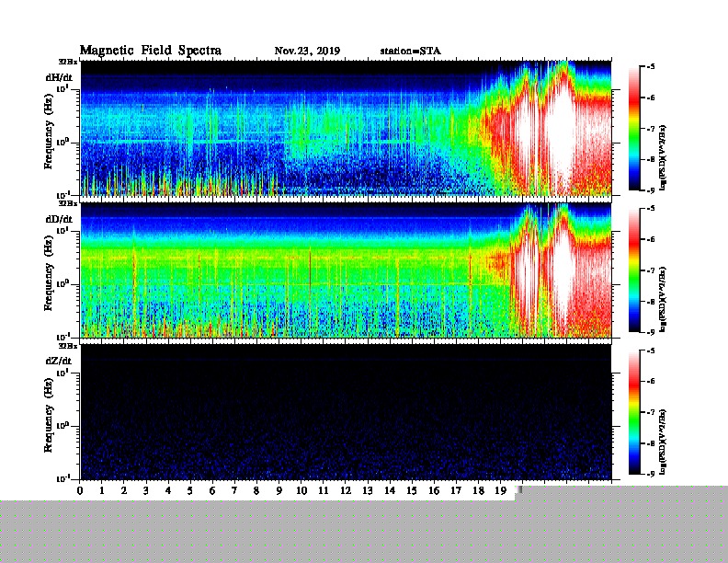The width and height of the screenshot is (728, 563).
Task: Click hour tick label "16" on time axis
Action: point(434,490)
